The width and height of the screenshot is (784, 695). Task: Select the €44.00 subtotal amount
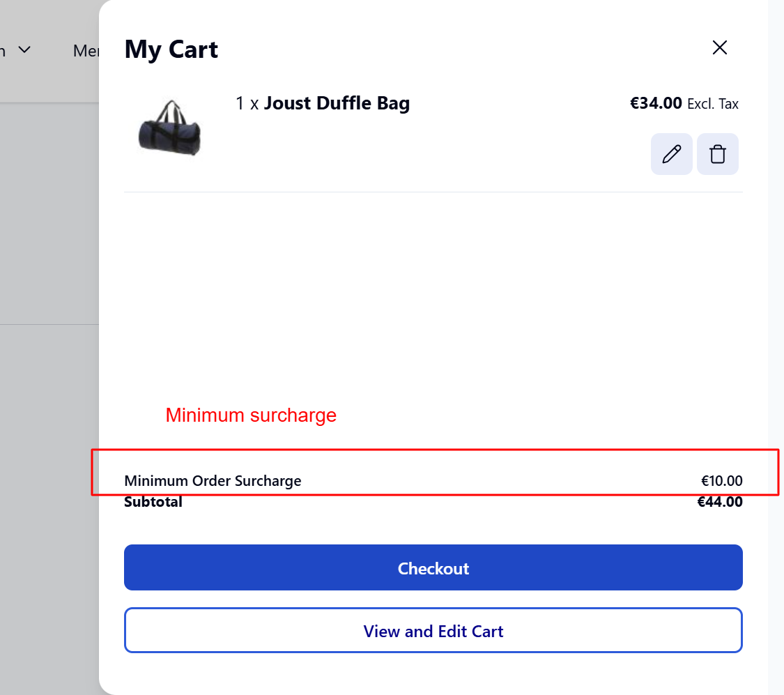click(720, 502)
